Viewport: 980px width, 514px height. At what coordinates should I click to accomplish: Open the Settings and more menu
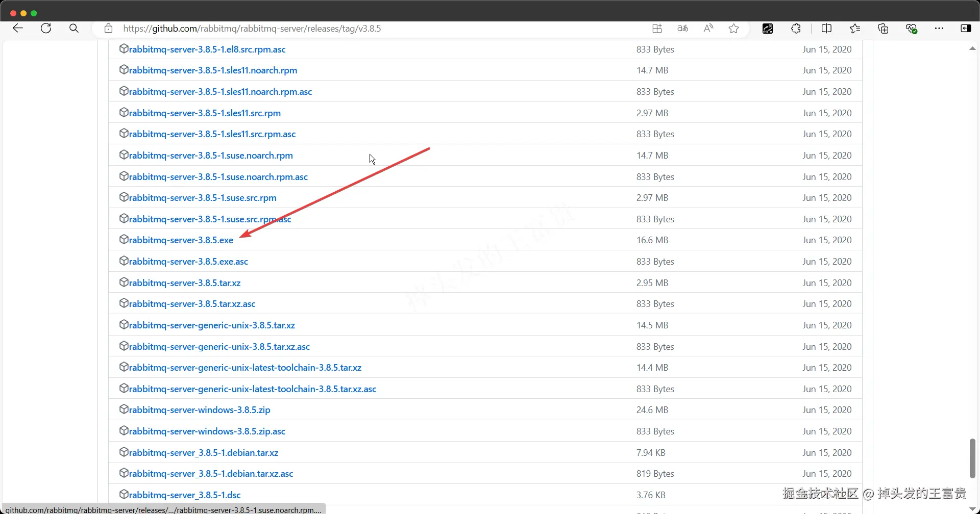[939, 29]
